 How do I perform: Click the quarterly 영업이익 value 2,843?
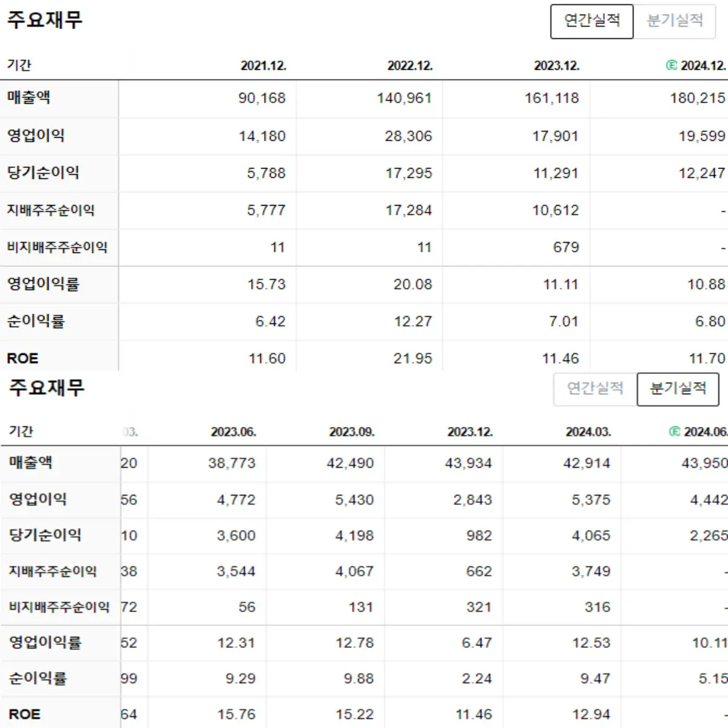coord(473,500)
